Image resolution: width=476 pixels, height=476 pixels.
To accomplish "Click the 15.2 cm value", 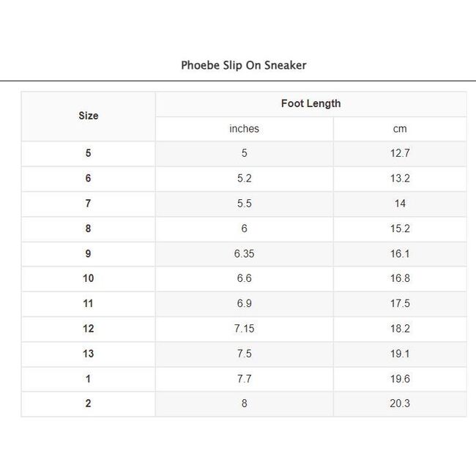I will [x=400, y=228].
